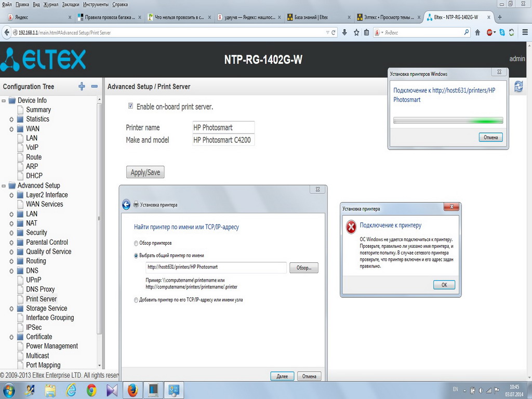Select DNS Proxy in the tree
This screenshot has height=399, width=532.
(x=40, y=289)
